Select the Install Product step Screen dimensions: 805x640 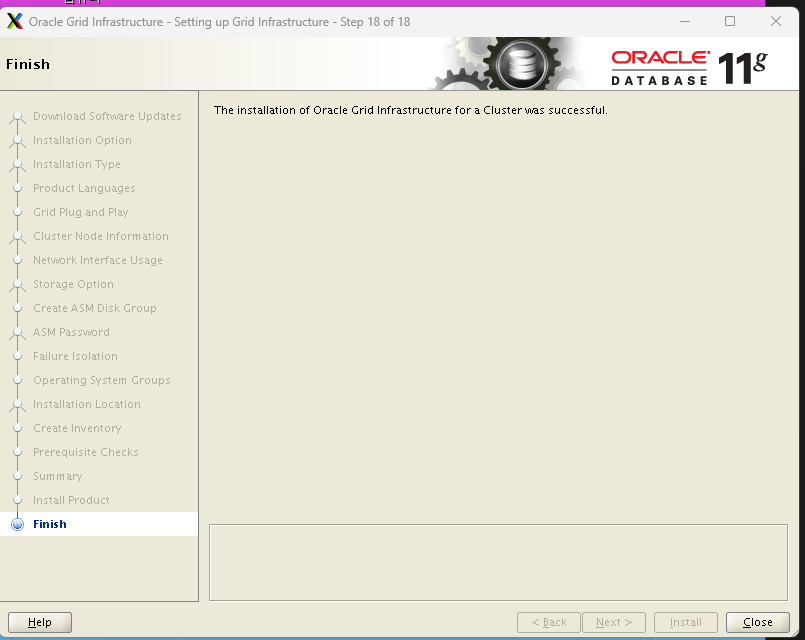pyautogui.click(x=71, y=500)
